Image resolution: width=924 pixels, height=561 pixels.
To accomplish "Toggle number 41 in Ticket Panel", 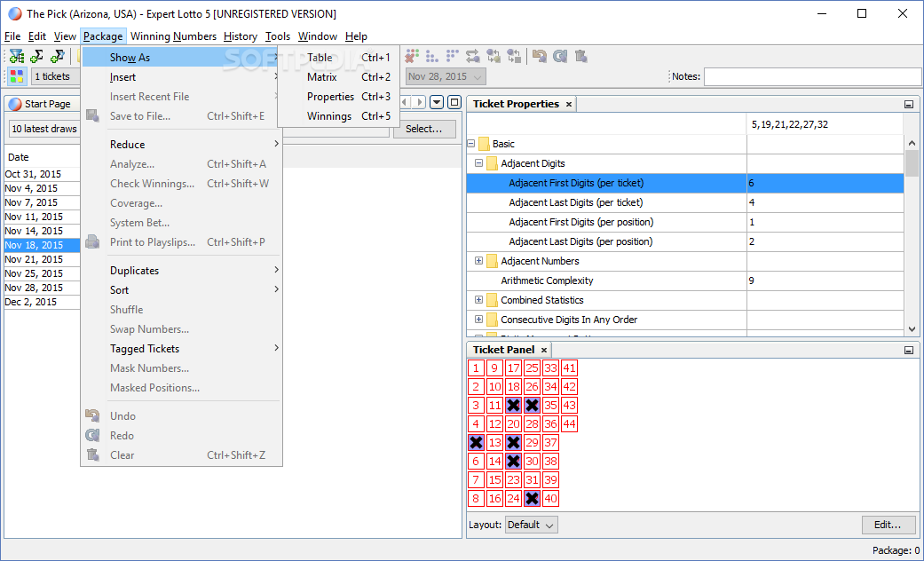I will 569,368.
